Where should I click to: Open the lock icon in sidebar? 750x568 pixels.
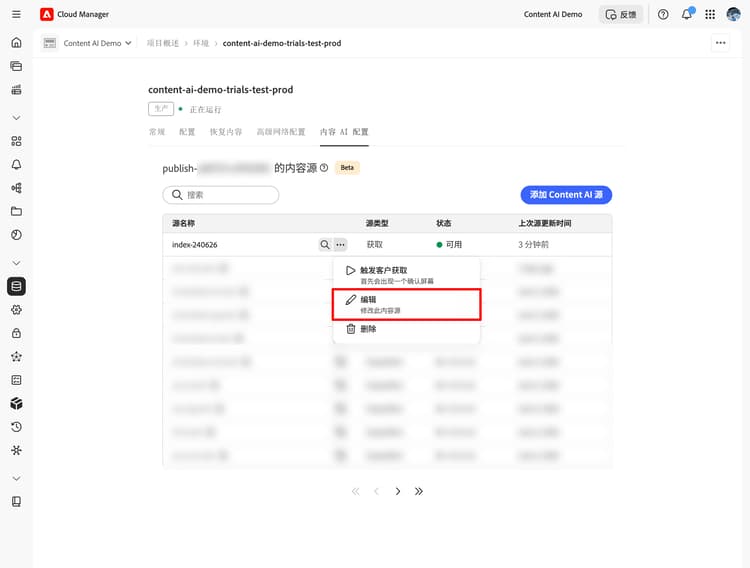tap(16, 334)
